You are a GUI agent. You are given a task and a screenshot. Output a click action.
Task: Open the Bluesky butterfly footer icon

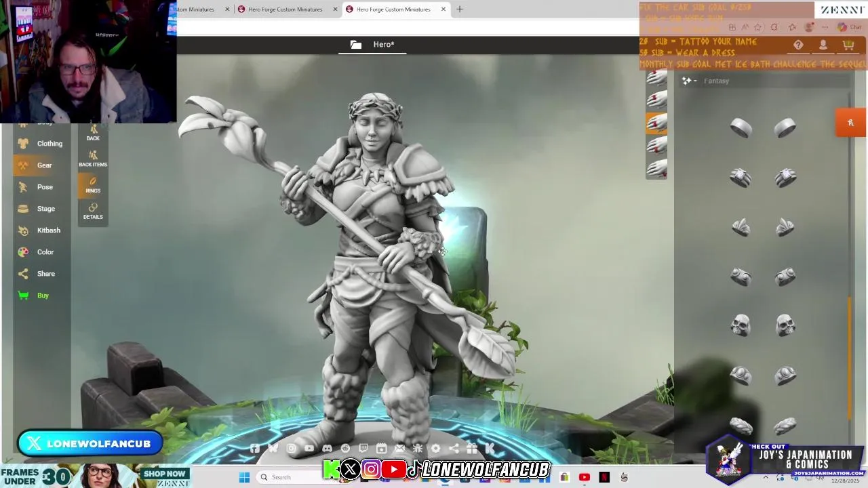pos(273,448)
